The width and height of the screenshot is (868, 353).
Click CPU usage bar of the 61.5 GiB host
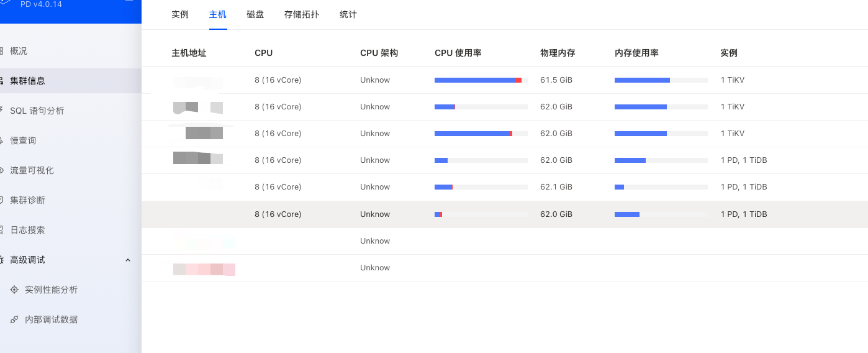pyautogui.click(x=481, y=80)
